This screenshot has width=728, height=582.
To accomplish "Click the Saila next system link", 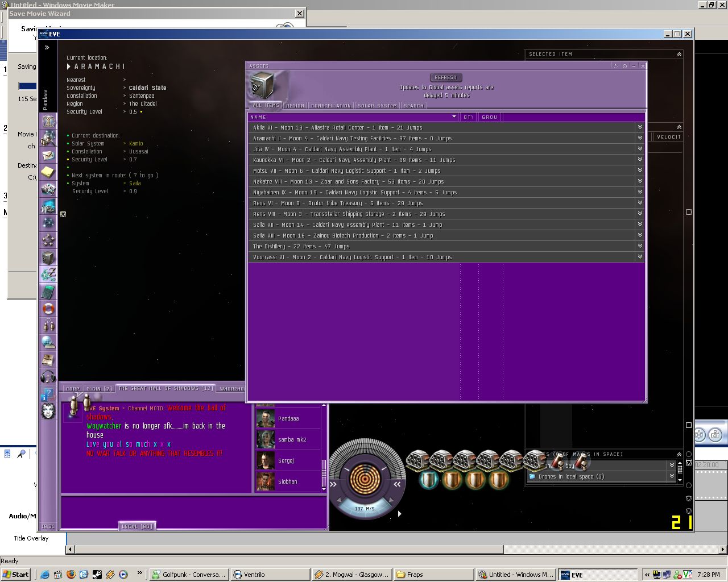I will tap(135, 184).
